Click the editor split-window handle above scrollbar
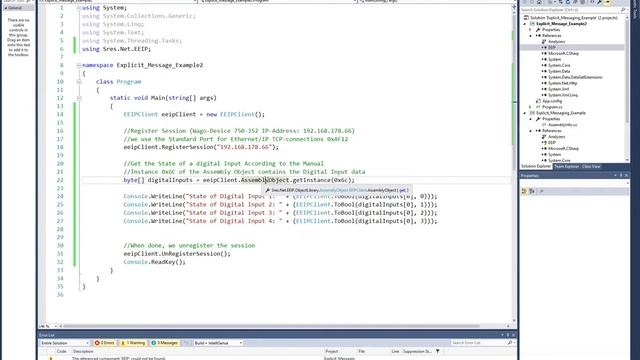Screen dimensions: 640x360 514,6
